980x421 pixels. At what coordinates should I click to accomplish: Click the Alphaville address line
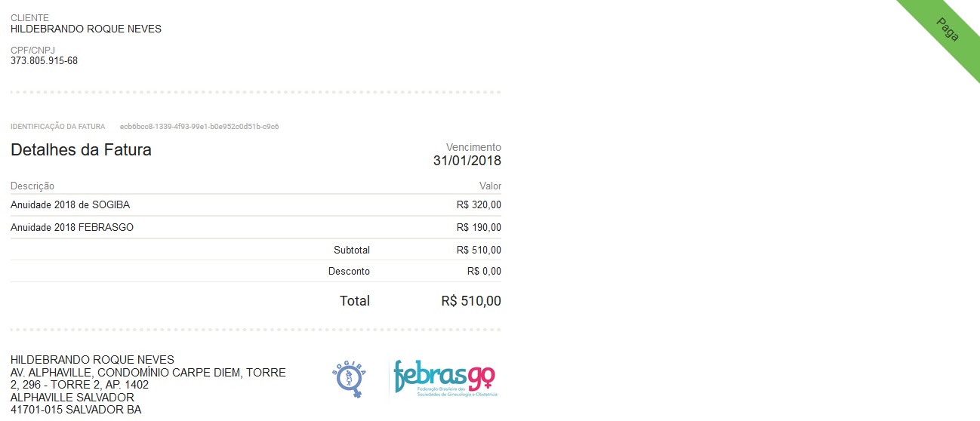point(148,373)
